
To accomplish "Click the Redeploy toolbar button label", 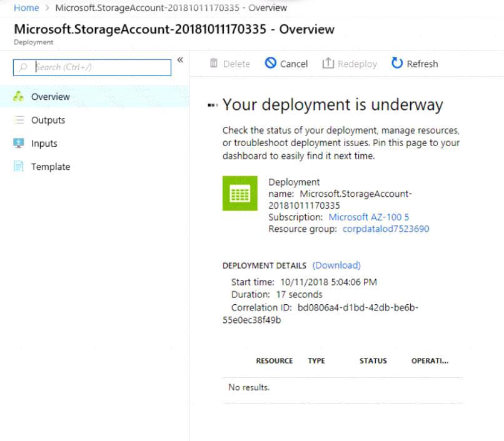I will pyautogui.click(x=357, y=64).
